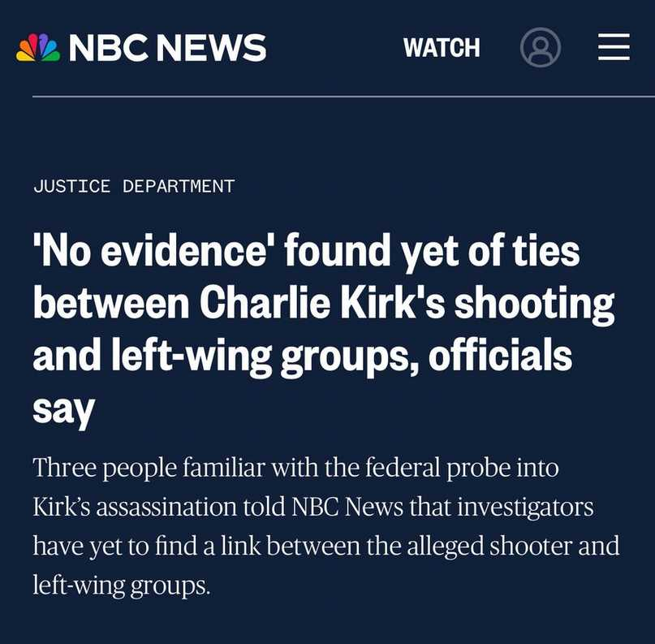Open the JUSTICE DEPARTMENT section label

point(134,186)
